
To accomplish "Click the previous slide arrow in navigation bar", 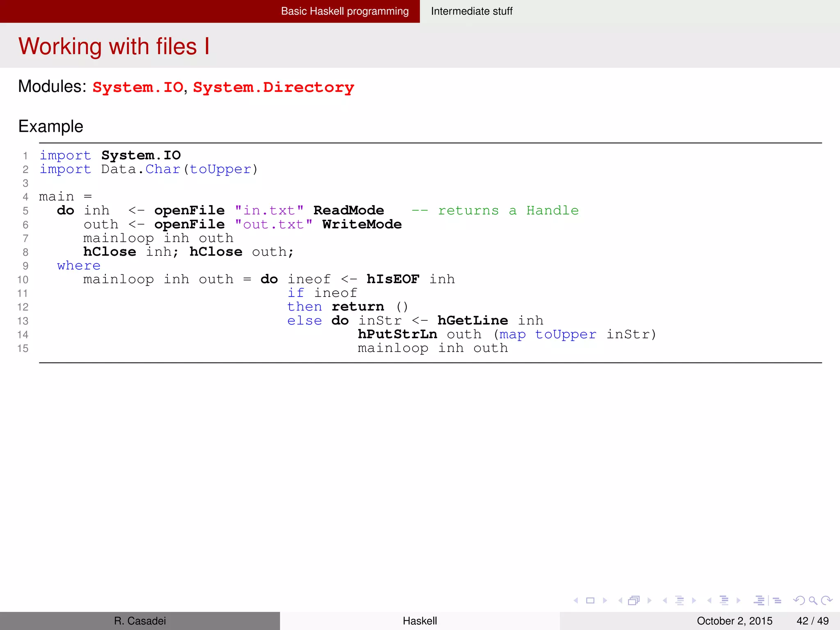I will (x=576, y=600).
